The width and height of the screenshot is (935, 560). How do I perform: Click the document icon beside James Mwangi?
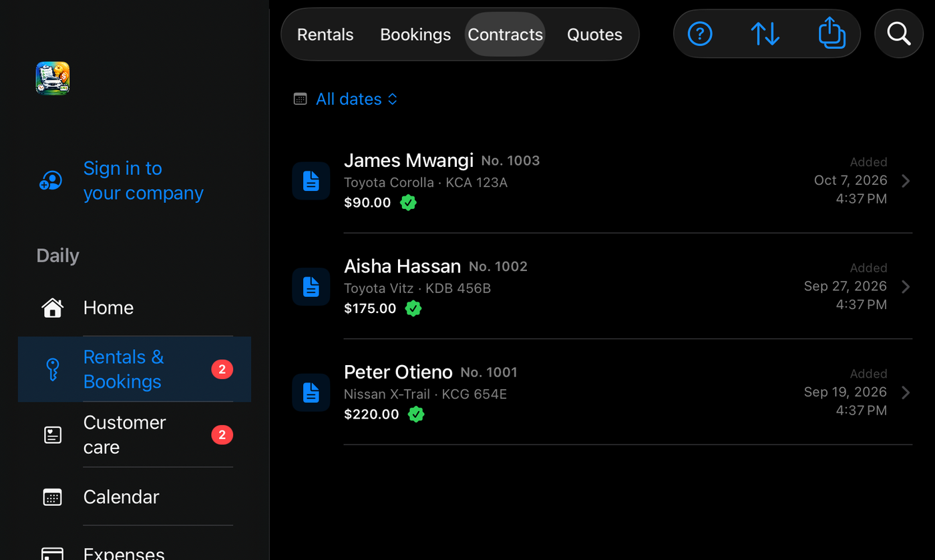click(311, 181)
